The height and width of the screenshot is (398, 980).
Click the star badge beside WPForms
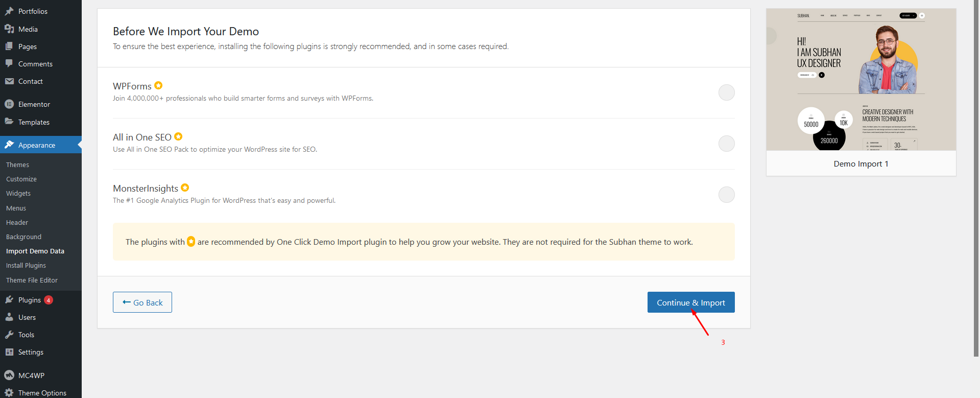158,85
